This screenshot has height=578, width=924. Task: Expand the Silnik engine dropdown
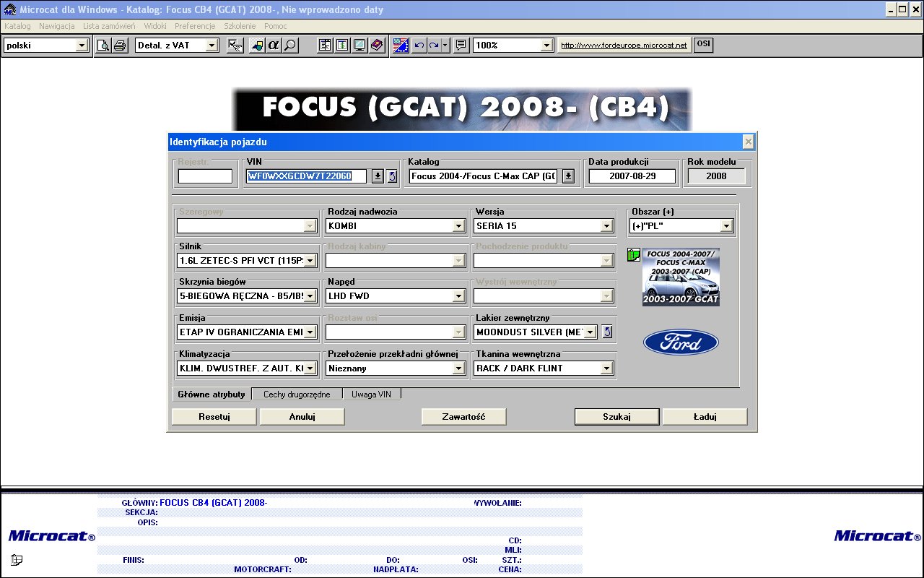pos(310,260)
